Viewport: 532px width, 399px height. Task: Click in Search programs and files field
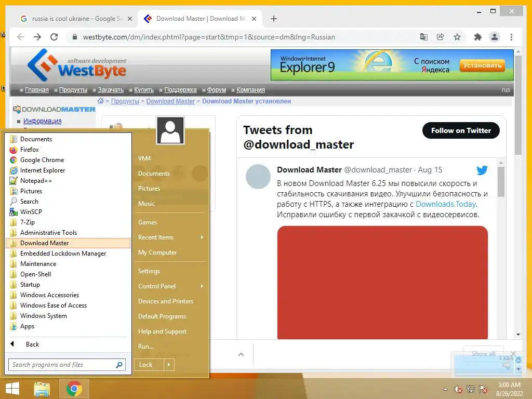click(x=67, y=365)
